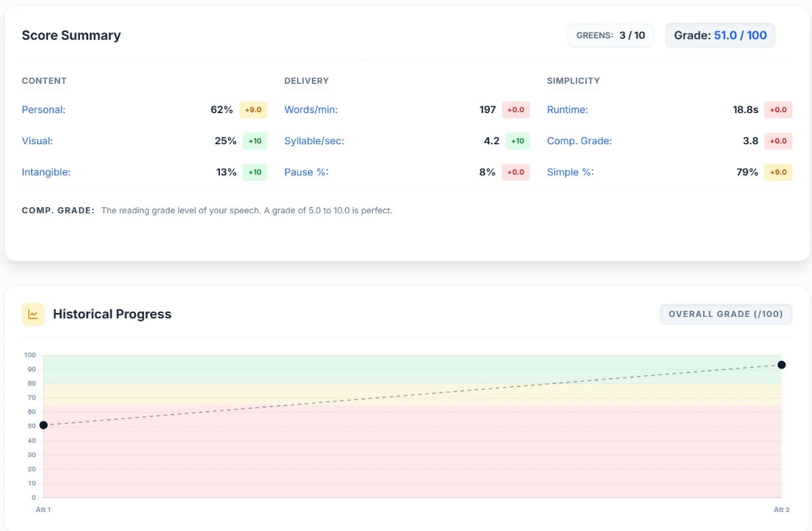Click the 3.8 Comp. Grade value
This screenshot has height=531, width=812.
(750, 141)
